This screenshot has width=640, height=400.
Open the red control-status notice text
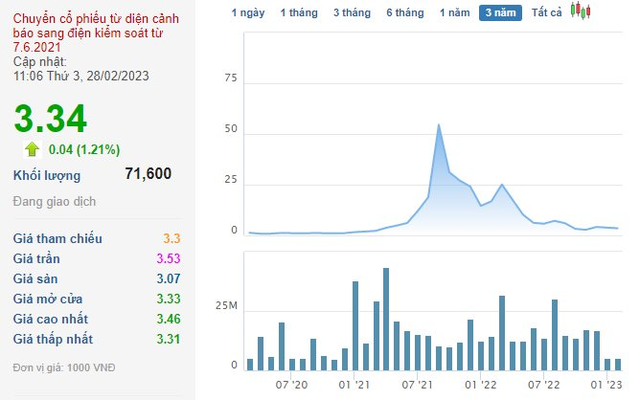[x=96, y=33]
